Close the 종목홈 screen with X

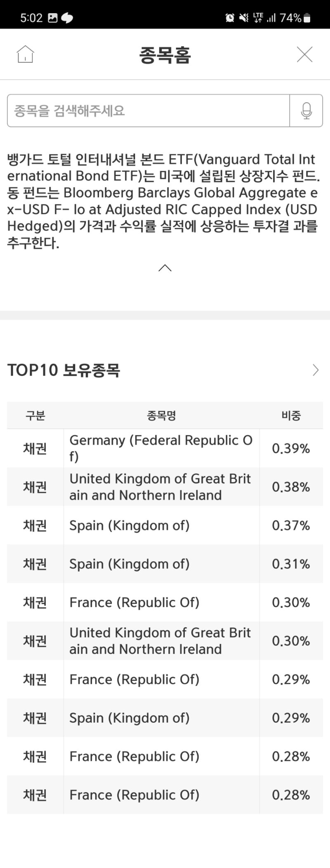(x=304, y=54)
